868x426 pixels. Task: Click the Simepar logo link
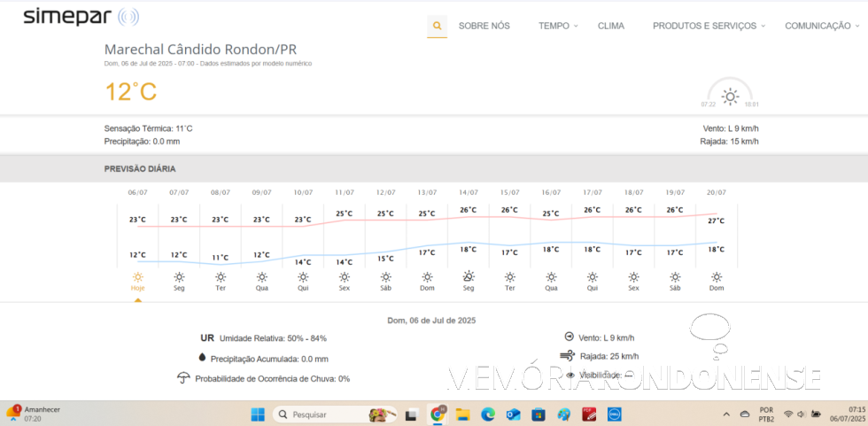(81, 17)
